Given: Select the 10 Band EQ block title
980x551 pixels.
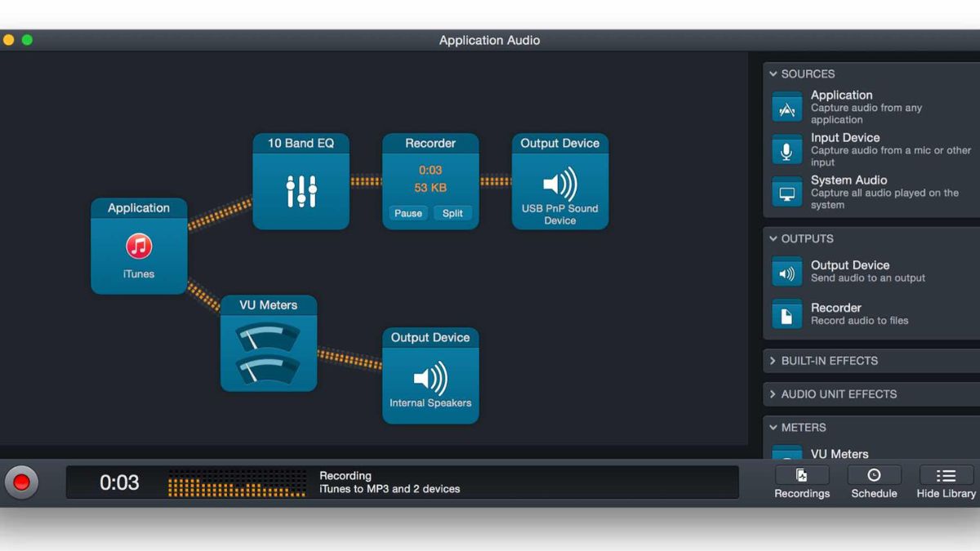Looking at the screenshot, I should point(301,143).
